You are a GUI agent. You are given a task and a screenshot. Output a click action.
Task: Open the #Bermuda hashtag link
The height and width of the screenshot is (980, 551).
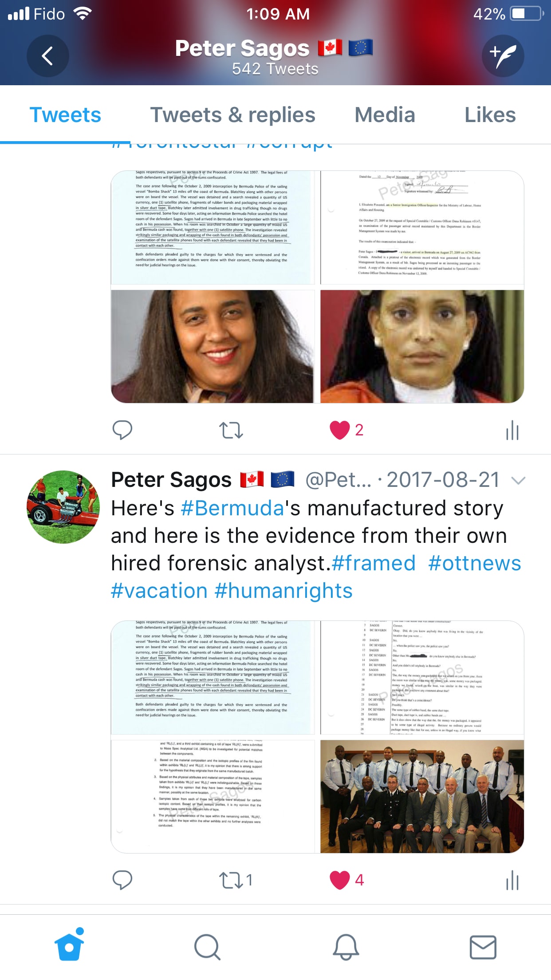pyautogui.click(x=232, y=508)
